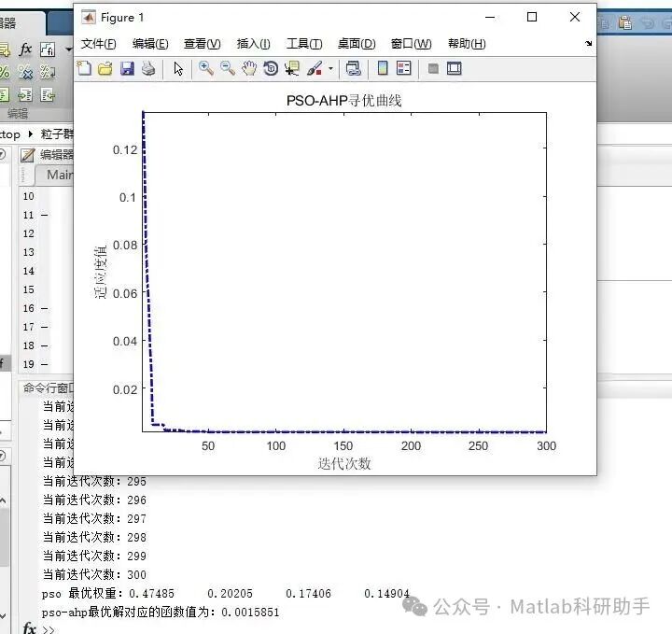The image size is (672, 634).
Task: Dock the figure using the small arrow
Action: pos(588,43)
